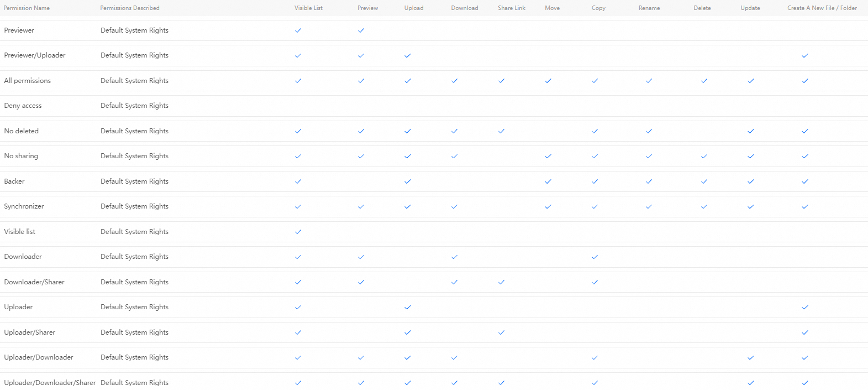
Task: Click the Move checkmark in No sharing row
Action: click(x=548, y=157)
